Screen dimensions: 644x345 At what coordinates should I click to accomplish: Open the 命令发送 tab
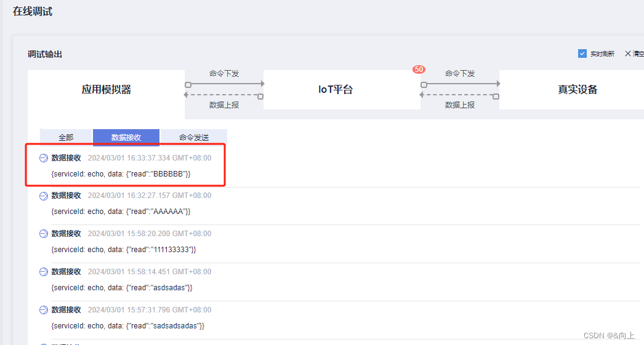194,137
